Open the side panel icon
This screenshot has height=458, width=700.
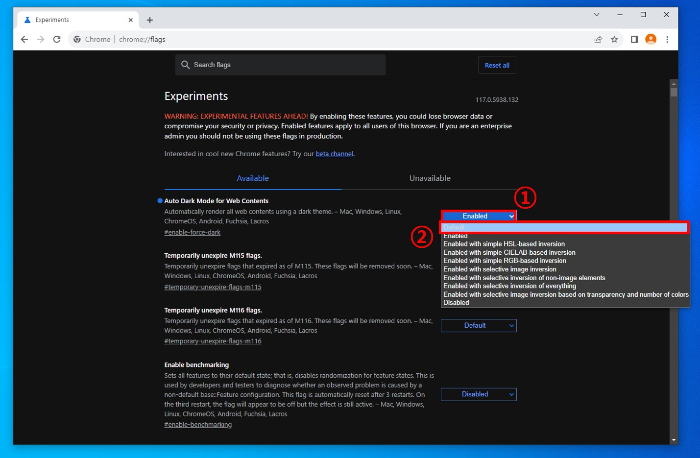(634, 39)
